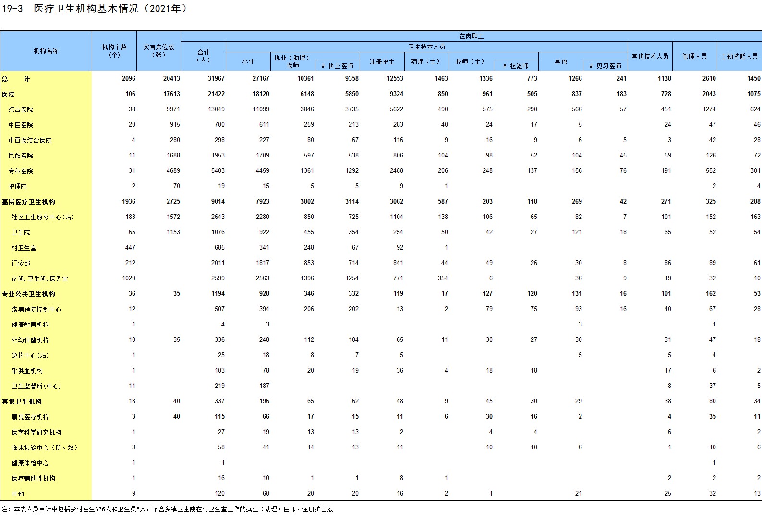762x532 pixels.
Task: Click the 疾病预防控制中心 row label
Action: point(36,309)
